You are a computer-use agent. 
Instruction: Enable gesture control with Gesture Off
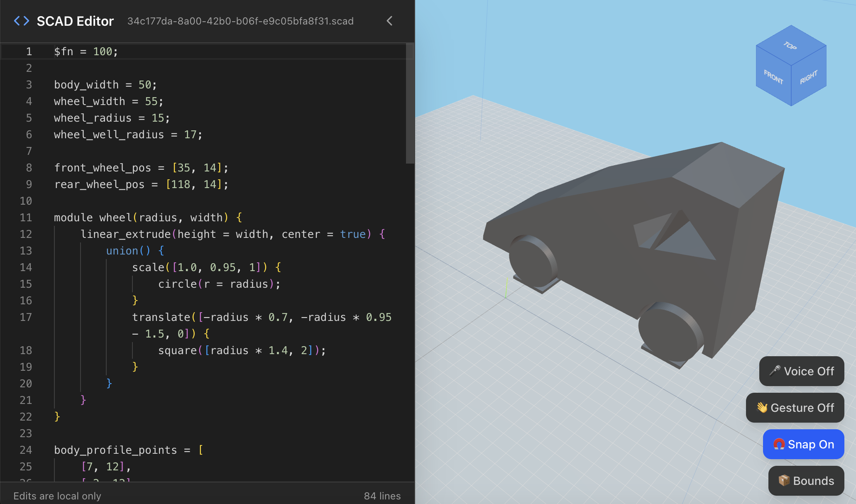pyautogui.click(x=795, y=408)
